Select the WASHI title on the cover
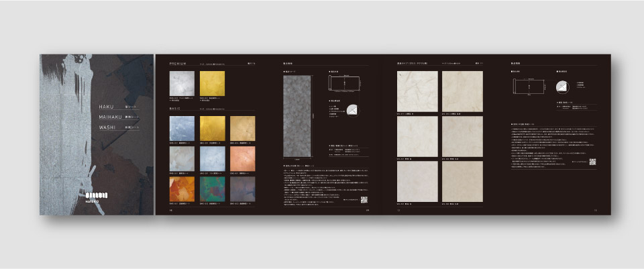This screenshot has width=644, height=269. coord(107,127)
